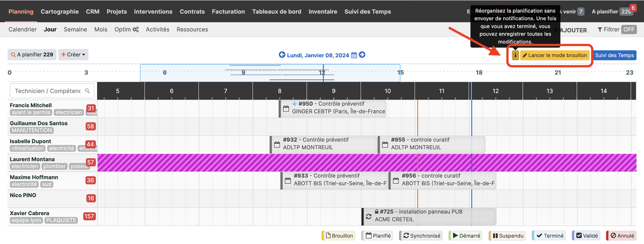Open Tableaux de bord menu

pyautogui.click(x=277, y=12)
